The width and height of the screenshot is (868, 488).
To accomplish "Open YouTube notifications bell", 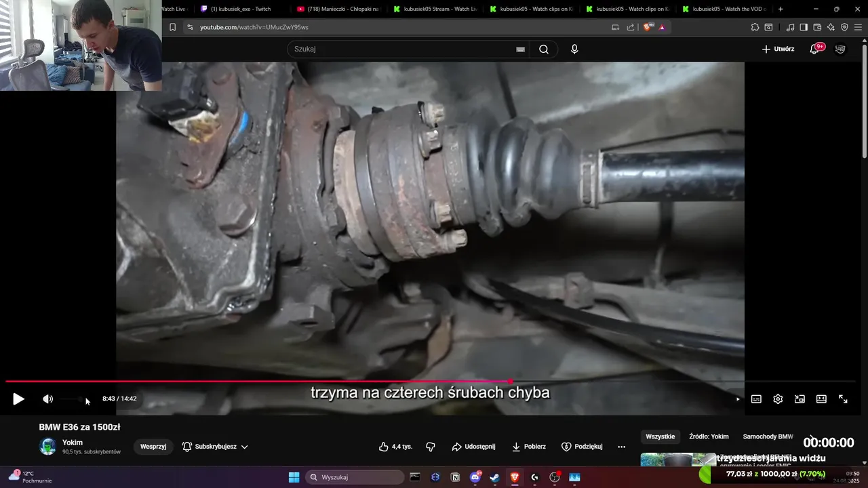I will coord(815,49).
